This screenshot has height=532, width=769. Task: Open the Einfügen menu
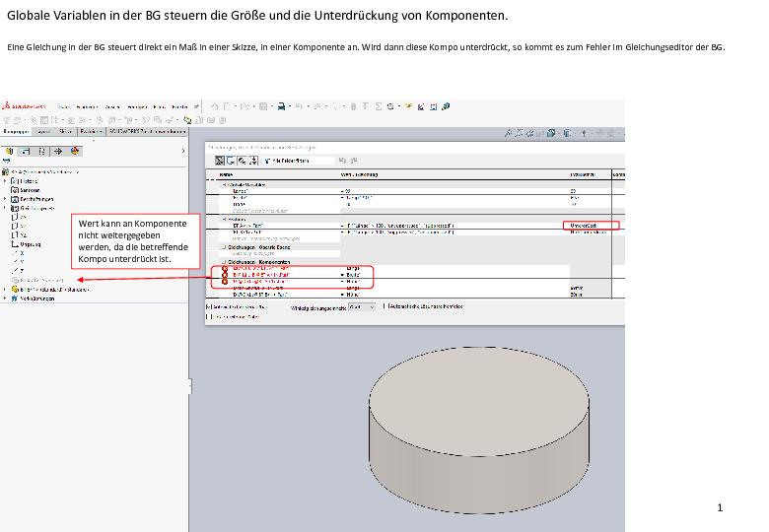[x=137, y=106]
